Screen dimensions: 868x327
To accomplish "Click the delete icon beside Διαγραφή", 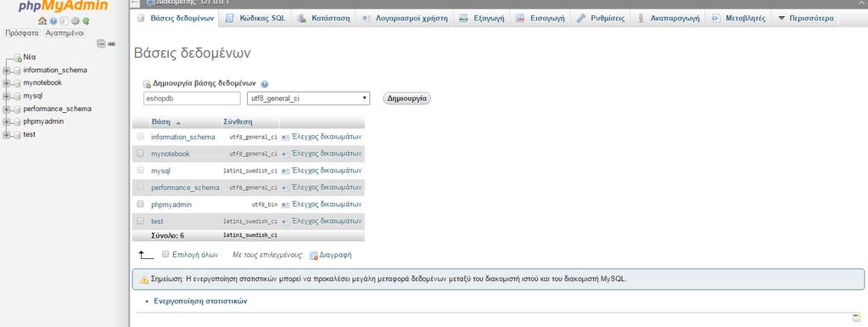I will pos(313,256).
